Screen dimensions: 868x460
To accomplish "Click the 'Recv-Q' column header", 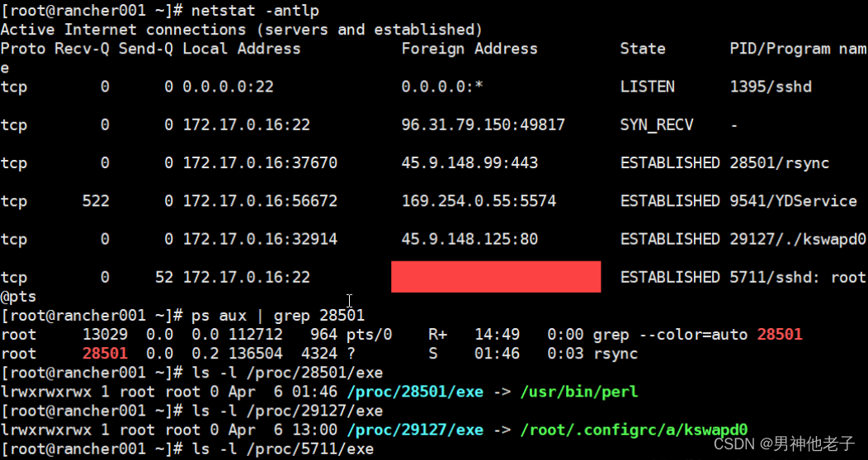I will click(82, 49).
